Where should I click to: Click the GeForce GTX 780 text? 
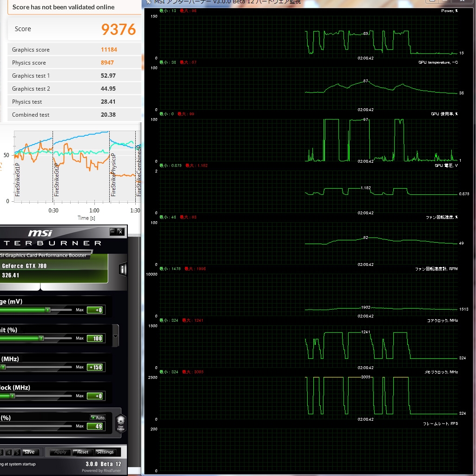(x=24, y=266)
